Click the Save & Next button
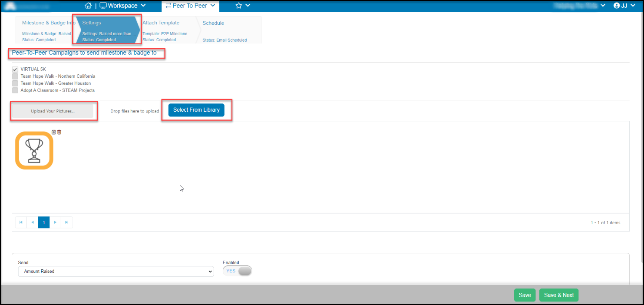Screen dimensions: 644x305 tap(559, 295)
